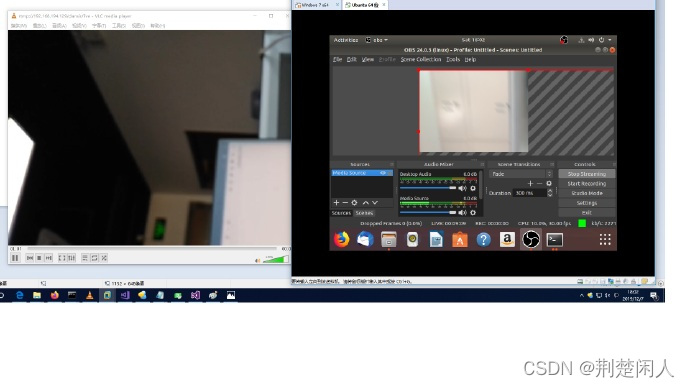The image size is (690, 388).
Task: Toggle Media Source visibility eye icon
Action: tap(383, 173)
